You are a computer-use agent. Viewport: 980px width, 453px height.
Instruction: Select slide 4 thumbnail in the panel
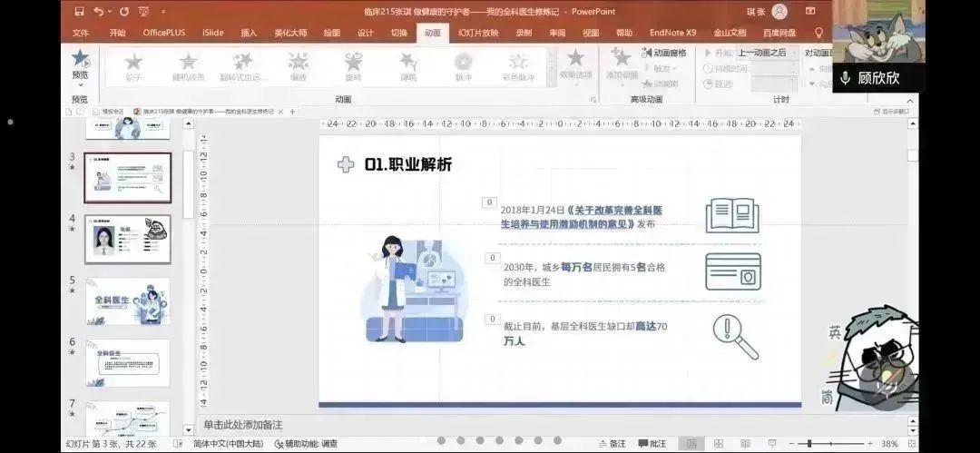[128, 239]
